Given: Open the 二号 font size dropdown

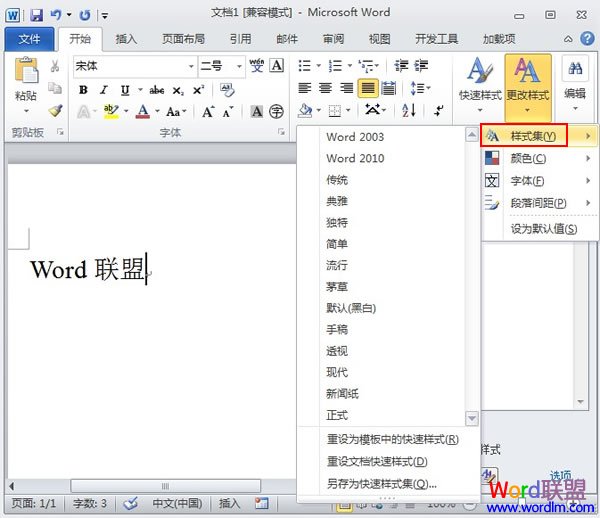Looking at the screenshot, I should pyautogui.click(x=239, y=66).
